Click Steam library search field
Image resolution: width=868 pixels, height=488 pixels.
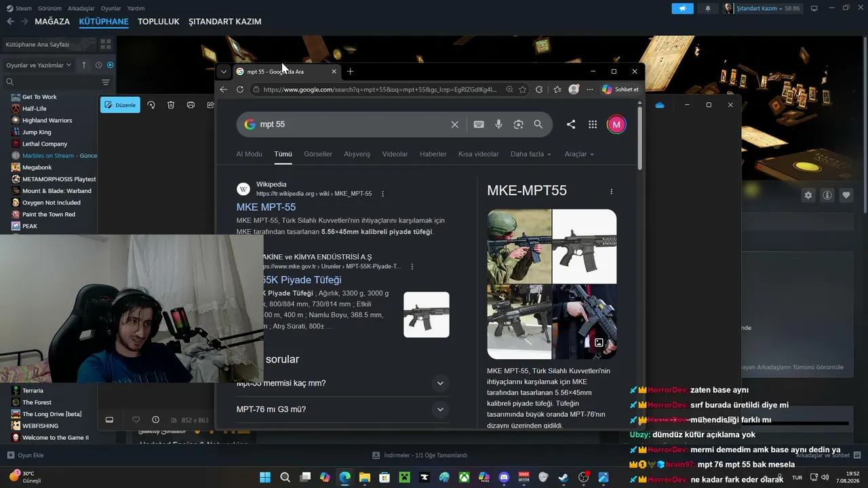(x=51, y=82)
